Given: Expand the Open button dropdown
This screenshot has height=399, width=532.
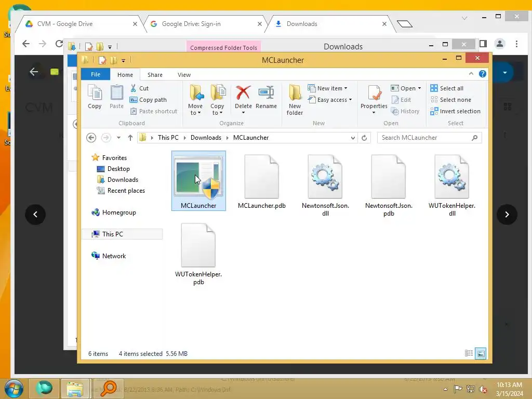Looking at the screenshot, I should (x=419, y=88).
